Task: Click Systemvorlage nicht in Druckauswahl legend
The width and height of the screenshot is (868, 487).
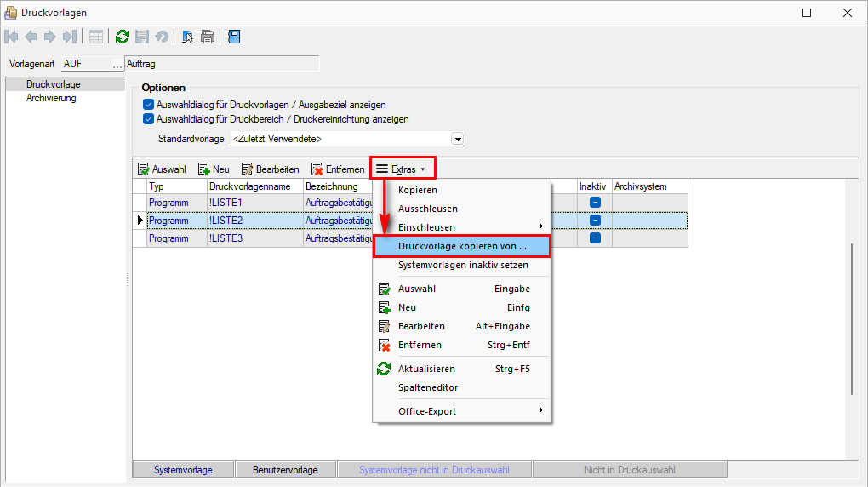Action: coord(435,470)
